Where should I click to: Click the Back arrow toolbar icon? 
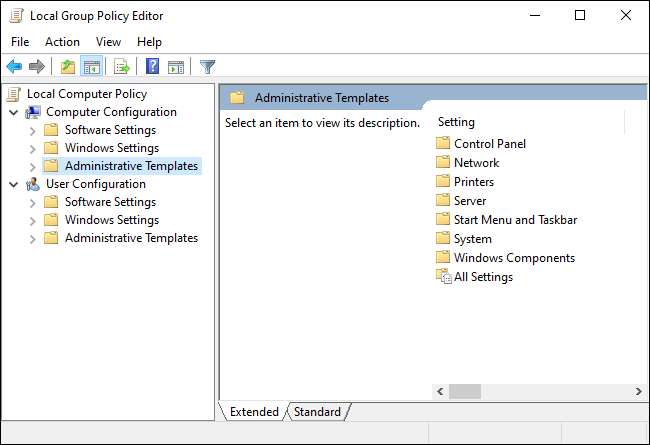(14, 67)
